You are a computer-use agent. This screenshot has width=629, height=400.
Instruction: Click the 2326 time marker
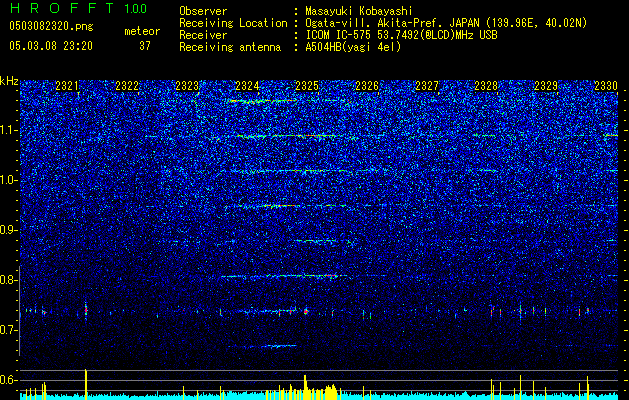click(367, 86)
